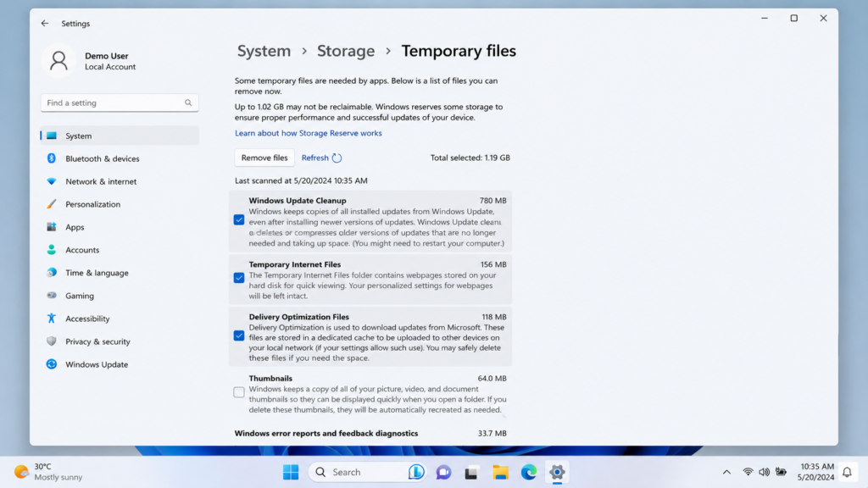This screenshot has width=868, height=488.
Task: Open the Chat app from the taskbar
Action: [x=443, y=472]
